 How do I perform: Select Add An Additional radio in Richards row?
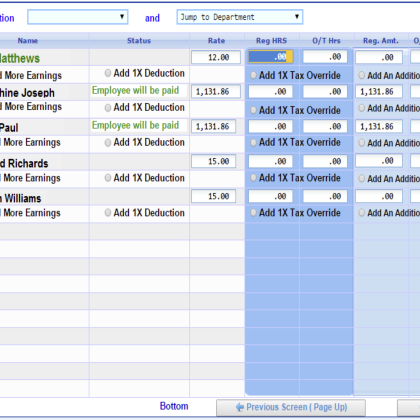(x=361, y=178)
